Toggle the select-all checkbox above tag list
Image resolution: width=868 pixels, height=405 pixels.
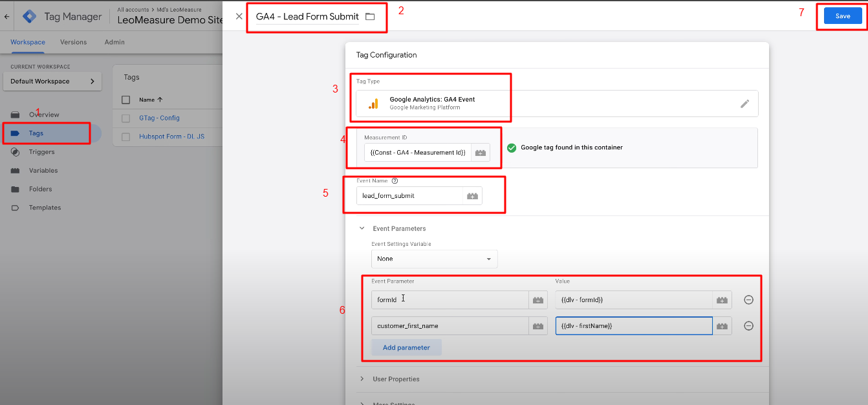125,100
